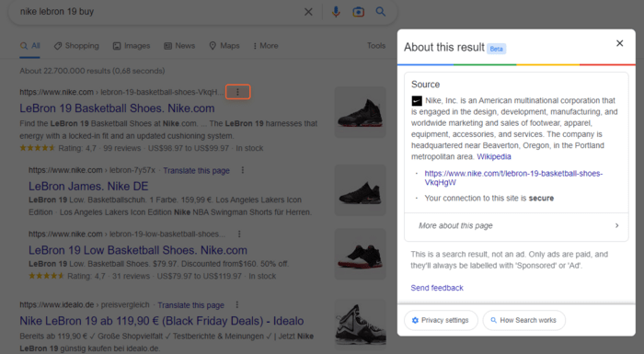
Task: Open the 'LeBron James. Nike DE' result
Action: pos(88,187)
